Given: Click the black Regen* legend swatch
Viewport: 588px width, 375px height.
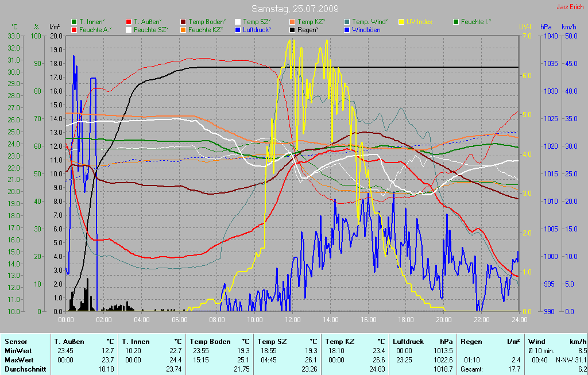Looking at the screenshot, I should [292, 30].
